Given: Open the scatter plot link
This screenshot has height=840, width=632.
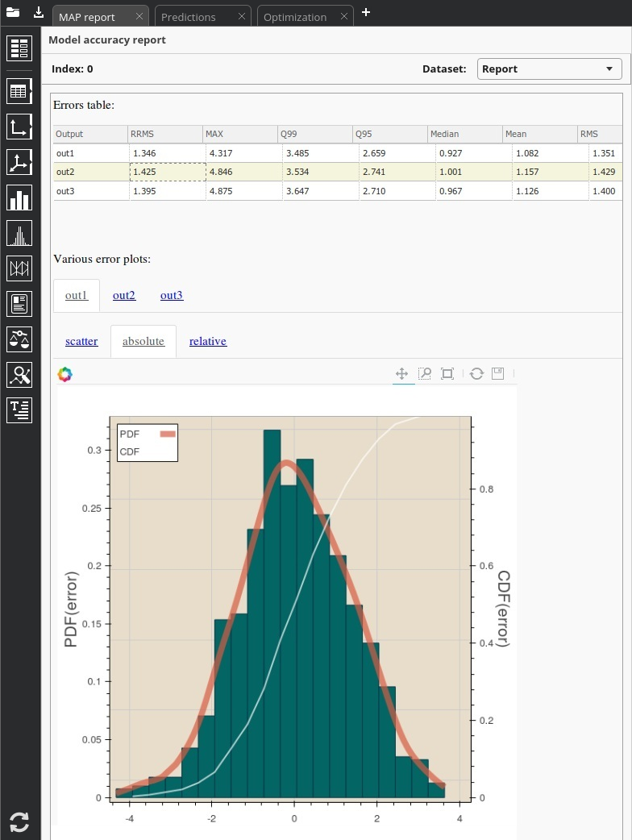Looking at the screenshot, I should [81, 341].
